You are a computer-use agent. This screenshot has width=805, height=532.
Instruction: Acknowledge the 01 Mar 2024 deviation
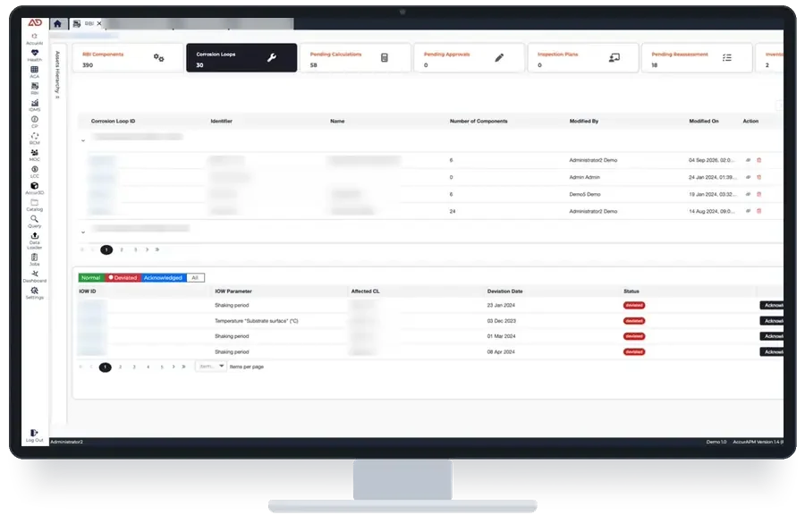(x=772, y=336)
